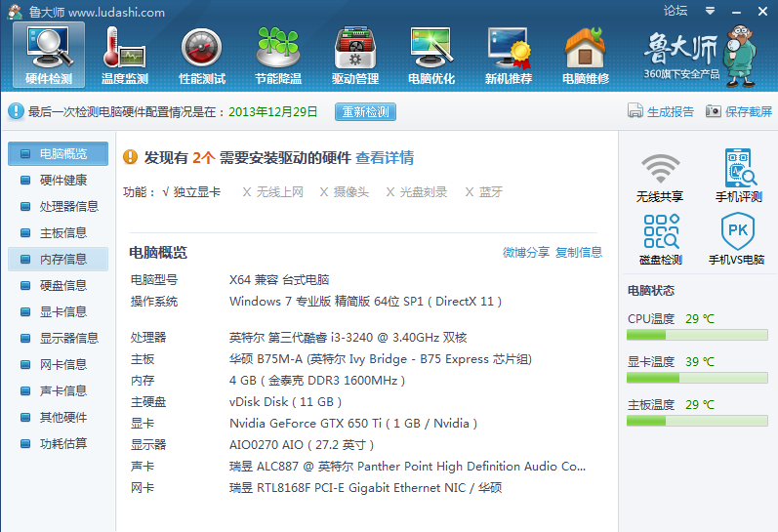Click the 金泰克 DDR3 memory value
Screen dimensions: 778x532
click(x=317, y=380)
